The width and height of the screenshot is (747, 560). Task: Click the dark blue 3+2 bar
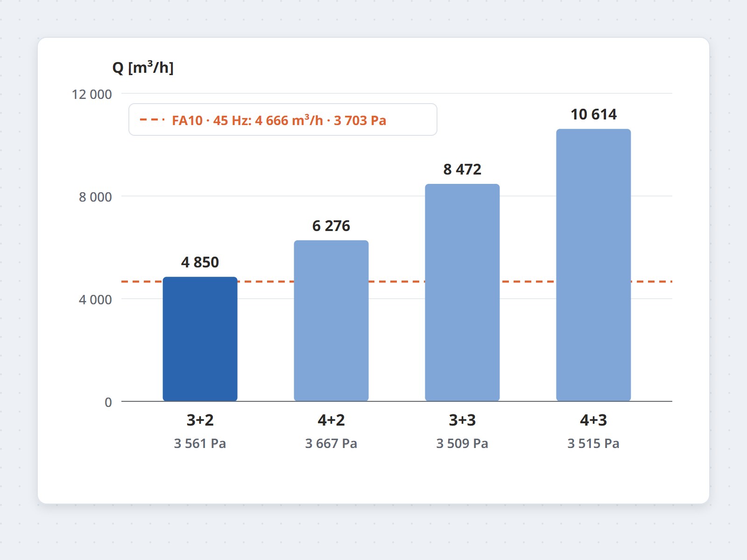pos(200,339)
